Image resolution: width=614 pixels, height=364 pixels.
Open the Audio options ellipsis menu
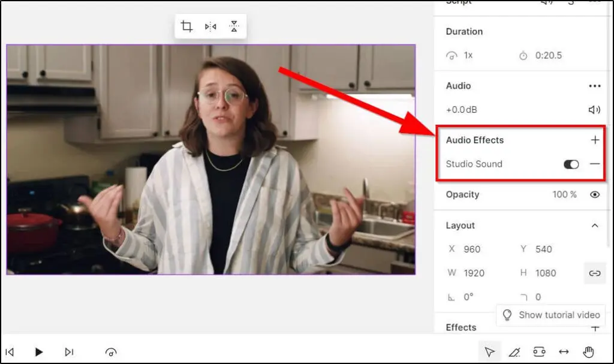click(x=594, y=86)
